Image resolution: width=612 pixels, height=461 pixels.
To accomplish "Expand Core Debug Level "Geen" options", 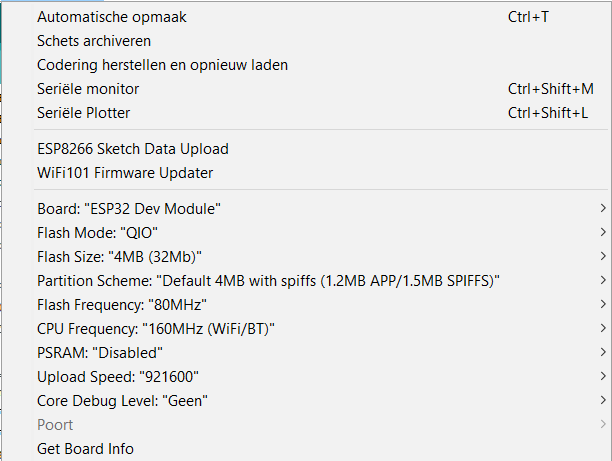I will coord(123,401).
